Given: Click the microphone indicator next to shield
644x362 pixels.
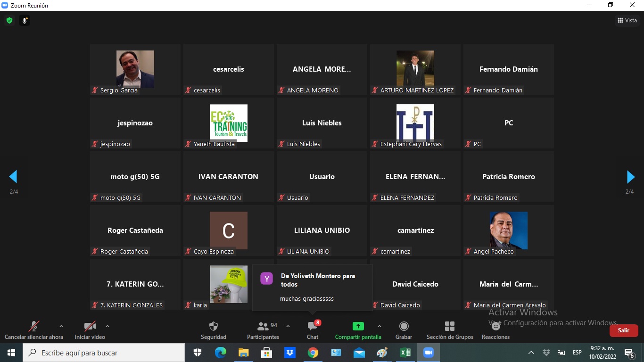Looking at the screenshot, I should (25, 21).
